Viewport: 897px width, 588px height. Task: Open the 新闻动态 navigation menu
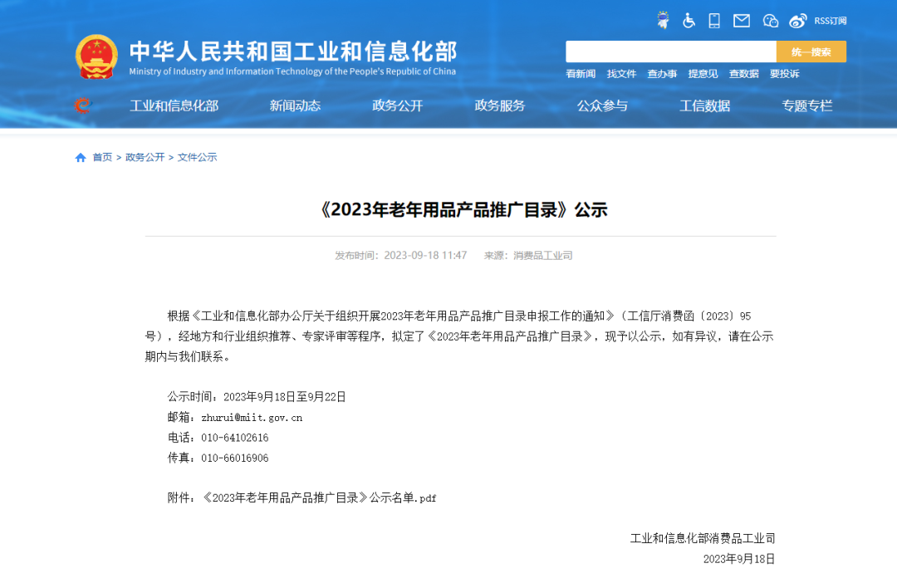294,105
